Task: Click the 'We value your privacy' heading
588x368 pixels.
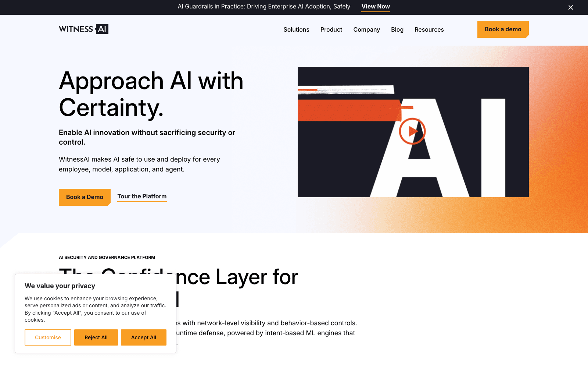Action: tap(60, 286)
